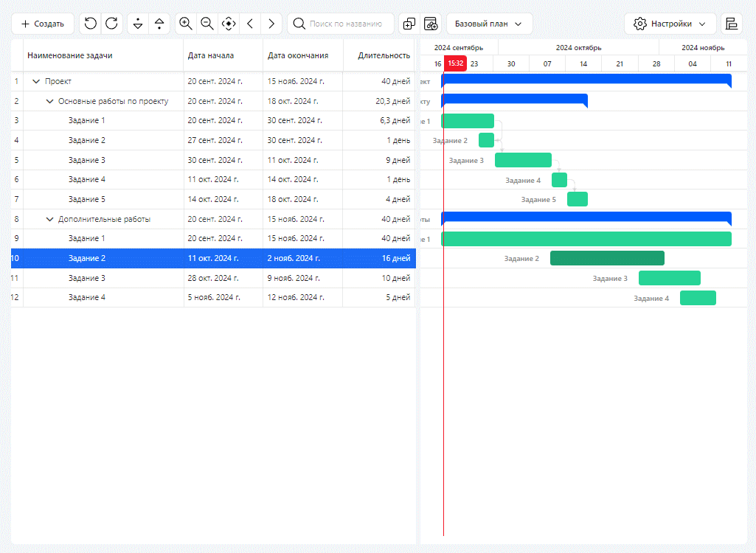Viewport: 756px width, 553px height.
Task: Click the blue Дополнительные работы summary bar
Action: (586, 218)
